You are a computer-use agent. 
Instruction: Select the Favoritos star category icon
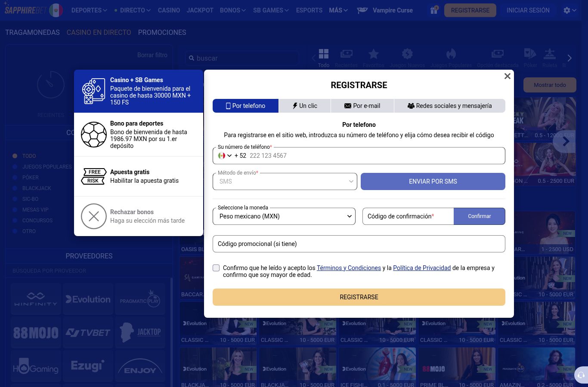pos(374,58)
